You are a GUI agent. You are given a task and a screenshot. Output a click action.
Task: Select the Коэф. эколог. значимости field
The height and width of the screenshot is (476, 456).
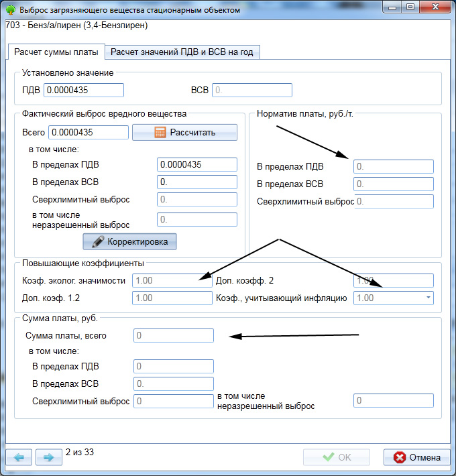173,280
